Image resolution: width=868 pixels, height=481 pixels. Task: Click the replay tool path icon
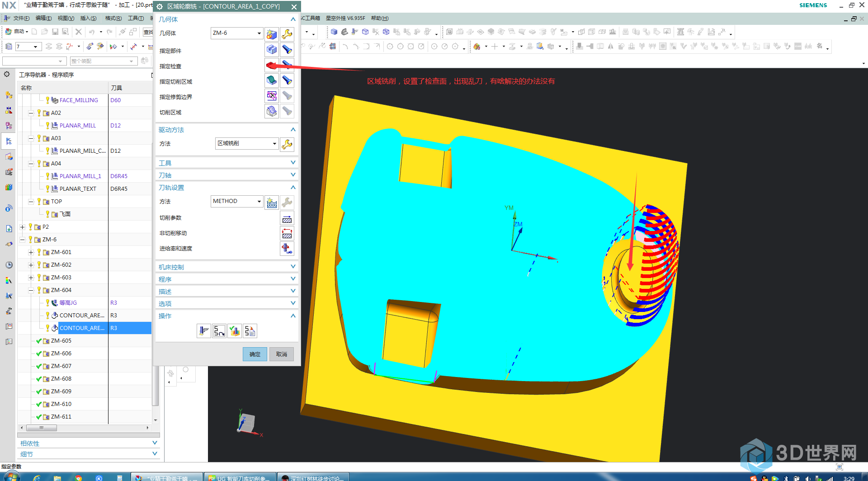click(x=219, y=331)
